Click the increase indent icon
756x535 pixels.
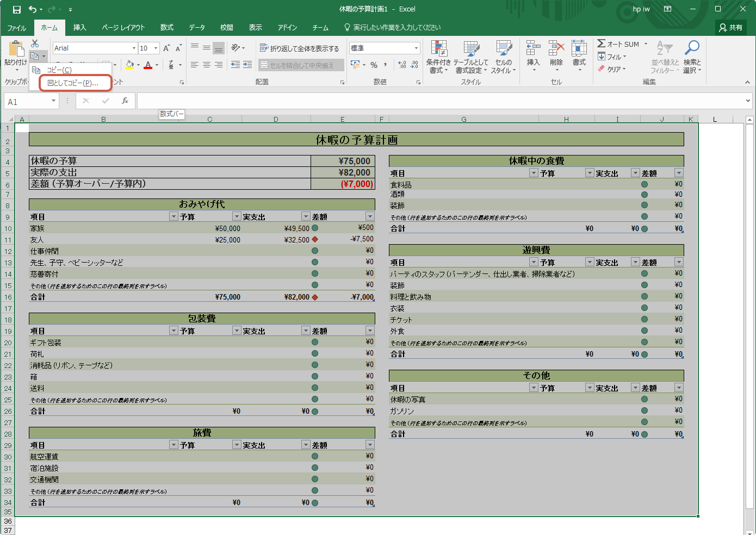tap(247, 65)
